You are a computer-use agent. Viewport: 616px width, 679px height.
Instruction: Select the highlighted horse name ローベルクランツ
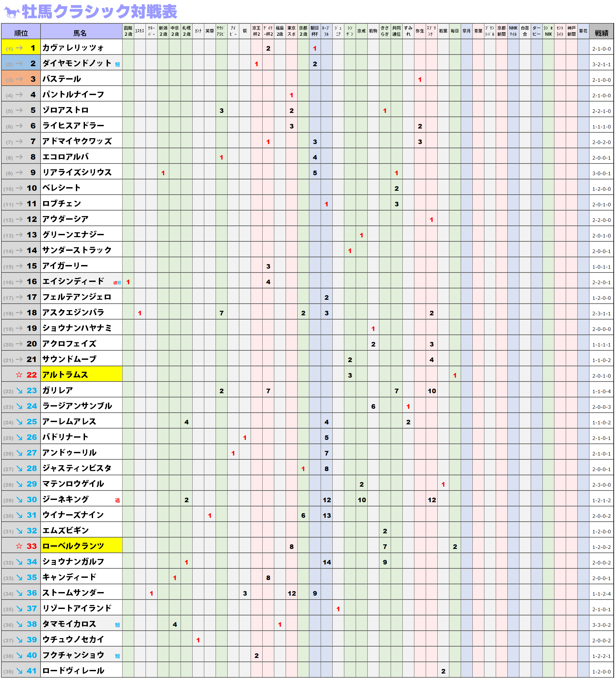[x=73, y=546]
